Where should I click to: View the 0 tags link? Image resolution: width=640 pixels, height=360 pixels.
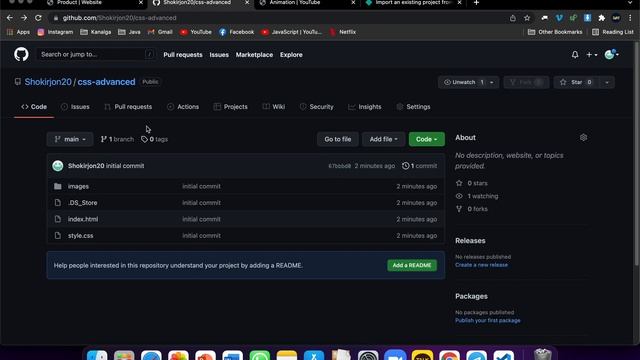tap(154, 139)
